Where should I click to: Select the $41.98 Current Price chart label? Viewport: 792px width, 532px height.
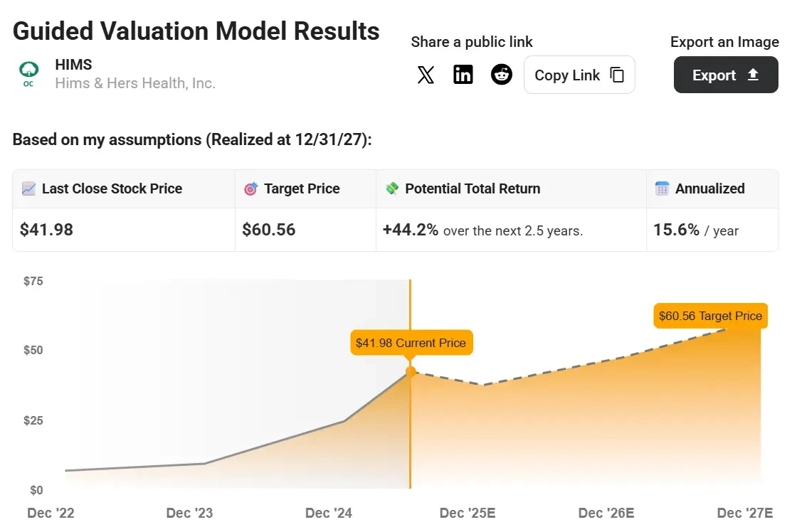(x=411, y=342)
